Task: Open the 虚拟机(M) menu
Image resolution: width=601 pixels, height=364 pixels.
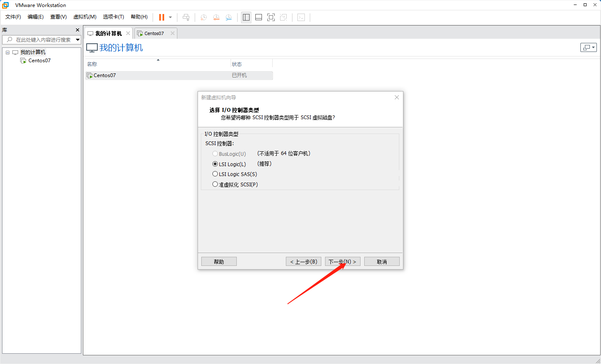Action: point(85,17)
